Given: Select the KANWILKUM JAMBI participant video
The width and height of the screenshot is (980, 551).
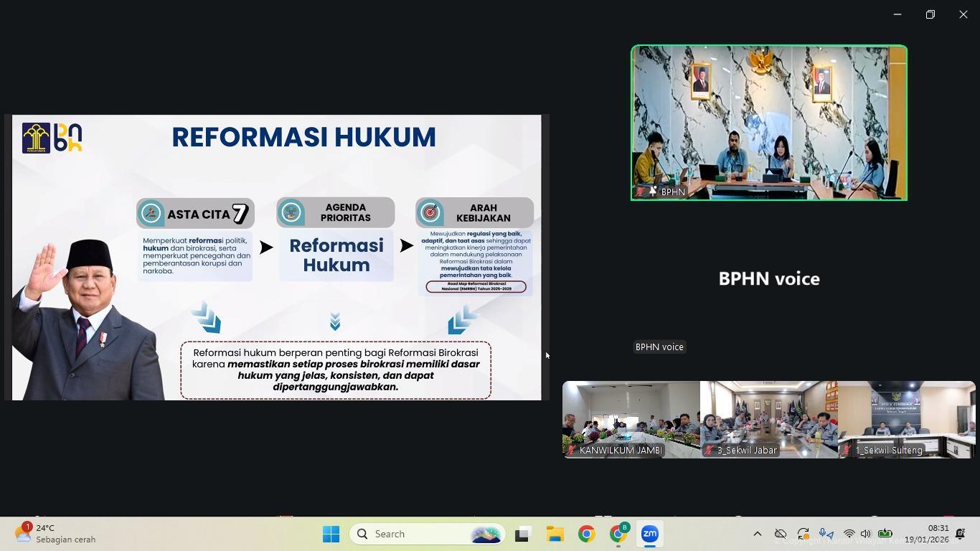Looking at the screenshot, I should coord(631,419).
